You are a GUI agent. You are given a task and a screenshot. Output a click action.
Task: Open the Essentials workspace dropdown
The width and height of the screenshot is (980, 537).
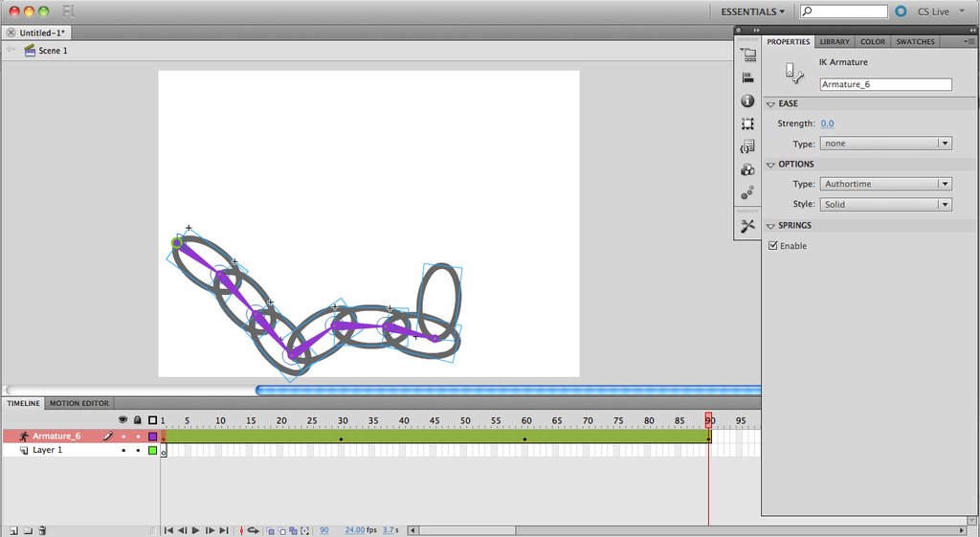[754, 11]
